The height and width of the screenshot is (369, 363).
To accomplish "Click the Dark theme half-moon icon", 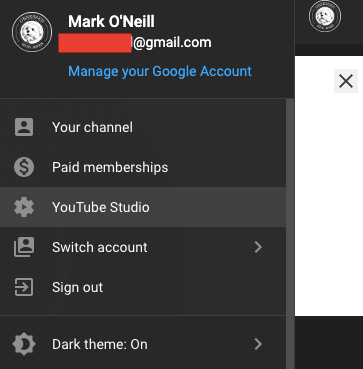I will point(24,344).
